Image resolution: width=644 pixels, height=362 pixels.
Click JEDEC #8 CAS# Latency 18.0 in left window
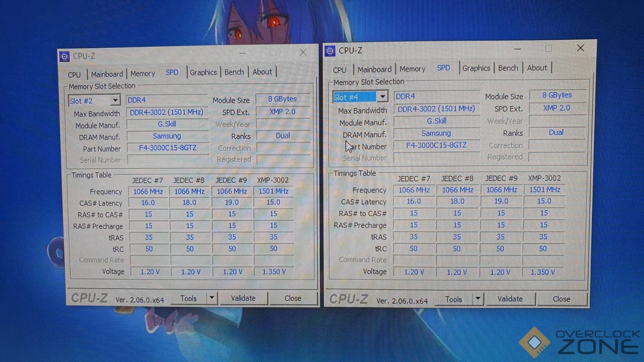[190, 202]
